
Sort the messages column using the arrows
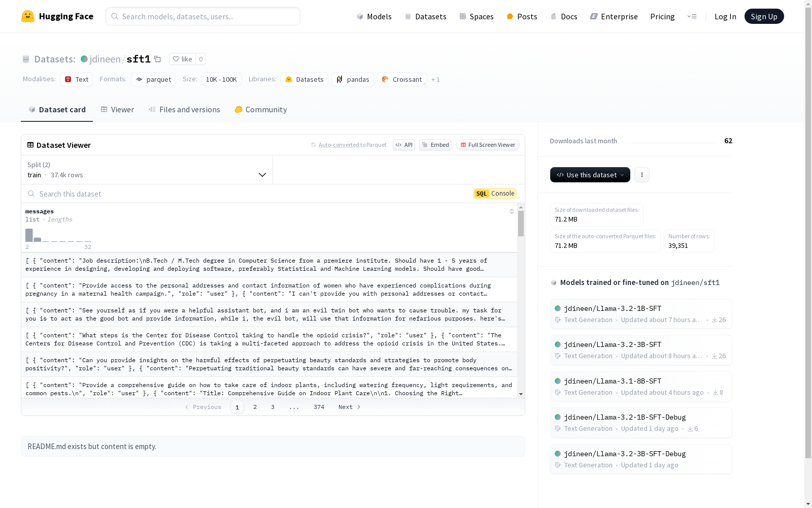coord(512,211)
